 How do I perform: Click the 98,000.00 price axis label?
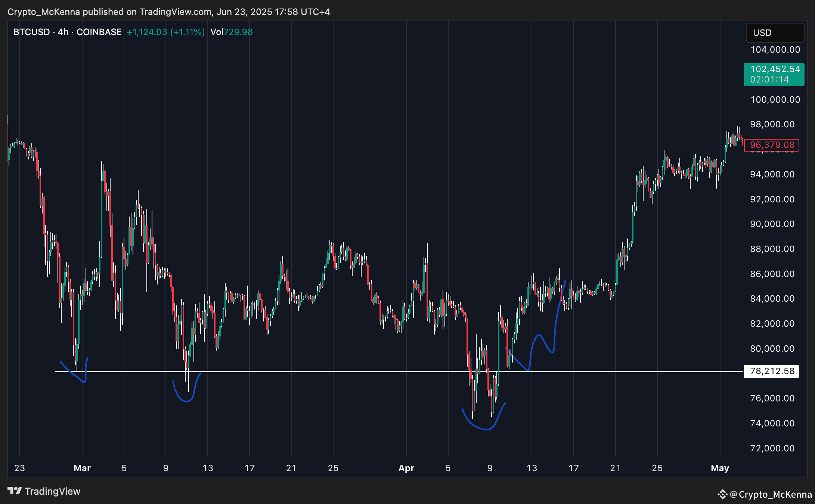772,124
